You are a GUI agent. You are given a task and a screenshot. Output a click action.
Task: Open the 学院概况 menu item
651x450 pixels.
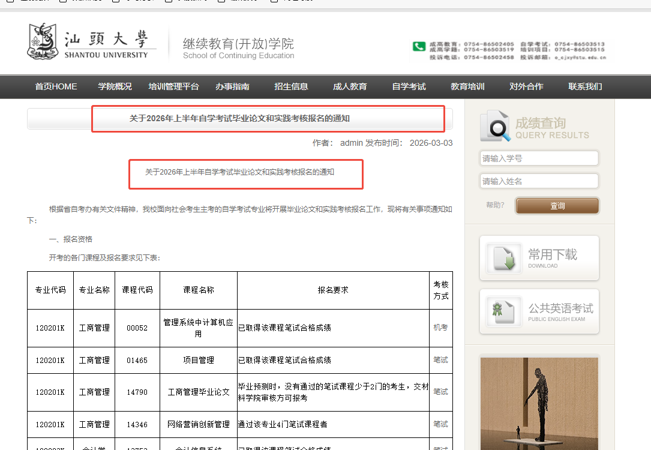114,87
